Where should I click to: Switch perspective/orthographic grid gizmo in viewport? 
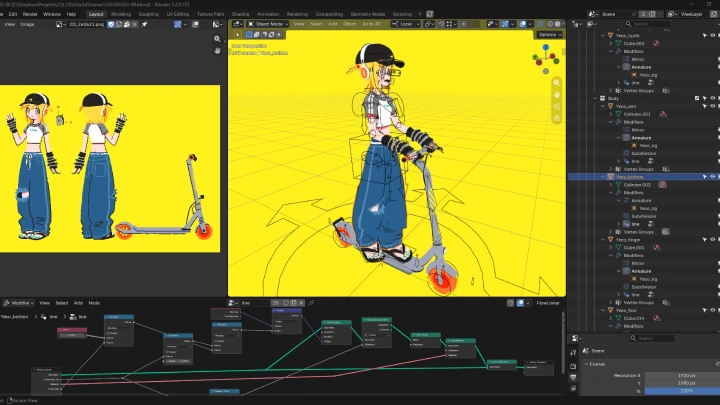[557, 118]
